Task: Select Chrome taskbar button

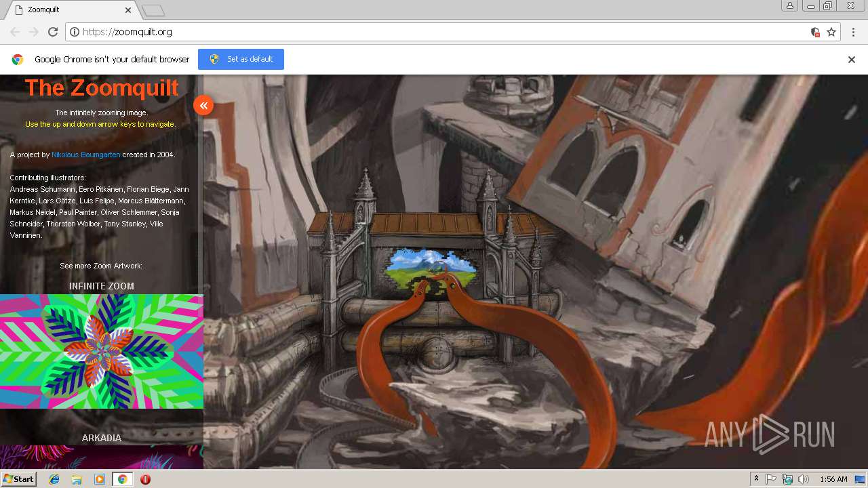Action: [122, 479]
